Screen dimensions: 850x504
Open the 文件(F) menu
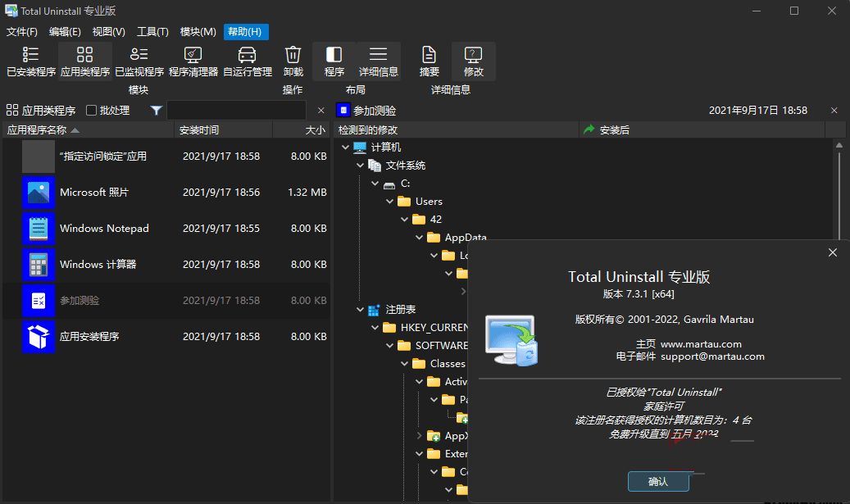22,32
